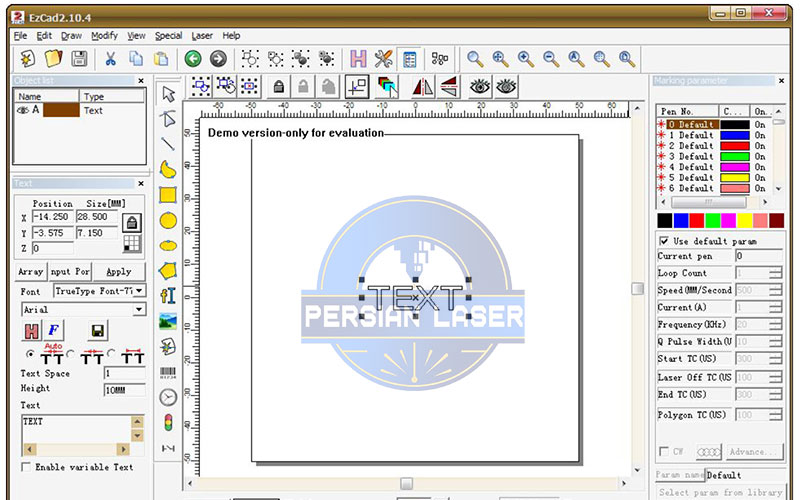Click first show-all eye icon in toolbar
Viewport: 800px width, 500px height.
click(480, 87)
